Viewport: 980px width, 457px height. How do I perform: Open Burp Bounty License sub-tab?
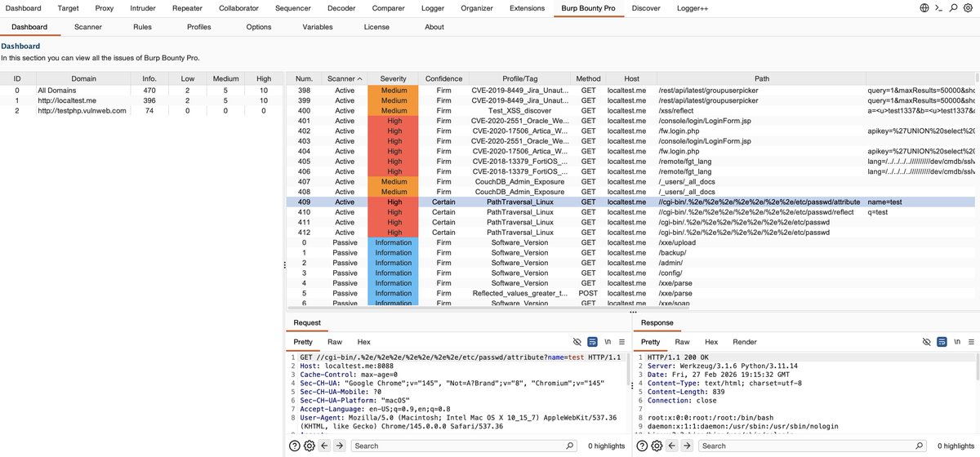[376, 27]
